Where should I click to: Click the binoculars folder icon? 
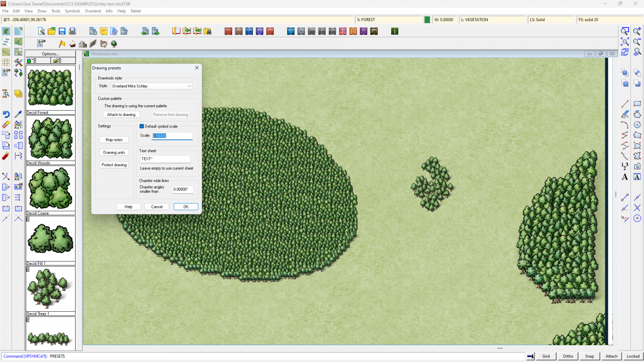(207, 31)
